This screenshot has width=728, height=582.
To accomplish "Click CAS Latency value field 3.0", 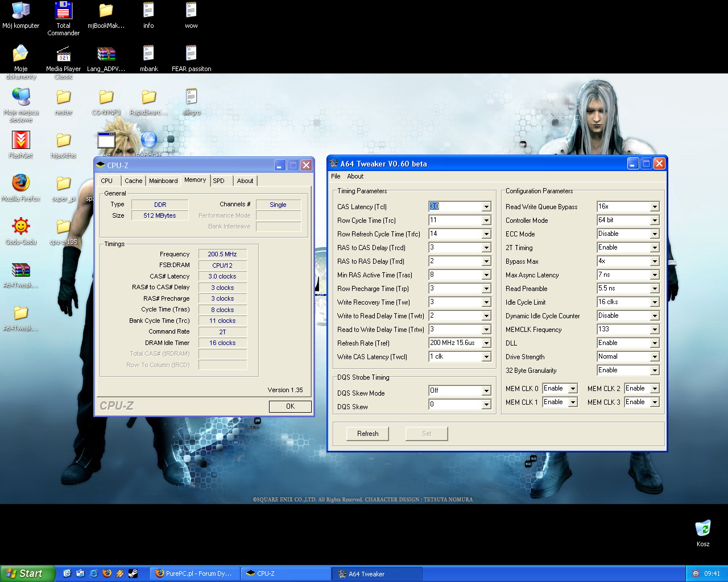I will (x=455, y=206).
